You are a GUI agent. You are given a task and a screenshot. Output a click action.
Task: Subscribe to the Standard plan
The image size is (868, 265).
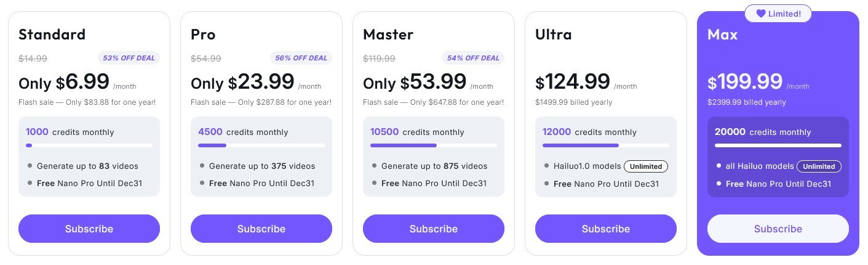coord(89,229)
